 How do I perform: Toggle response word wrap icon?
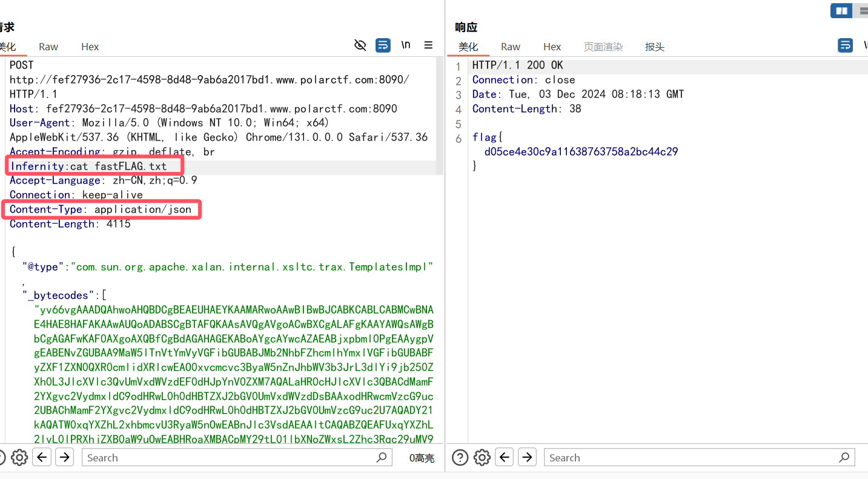845,45
